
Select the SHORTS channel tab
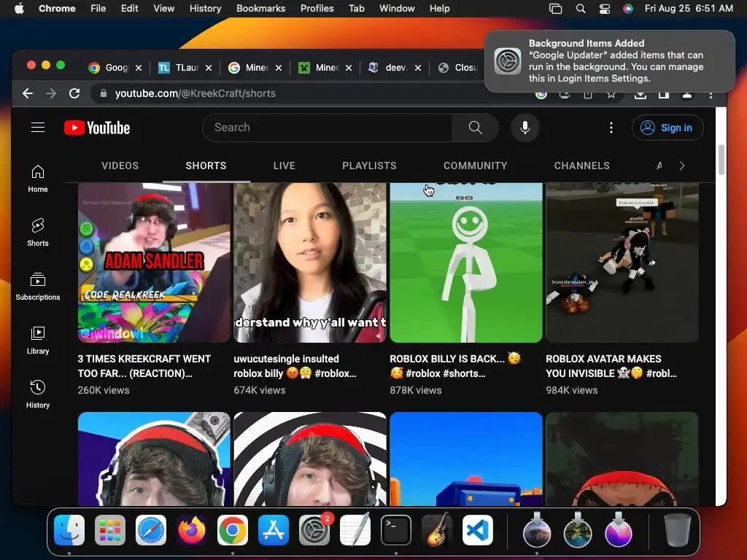(206, 166)
